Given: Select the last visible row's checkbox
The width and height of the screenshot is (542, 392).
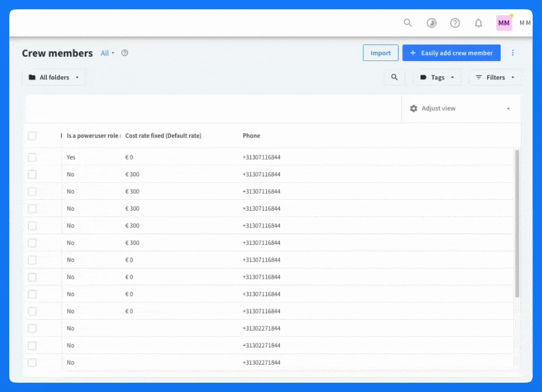Looking at the screenshot, I should point(32,363).
